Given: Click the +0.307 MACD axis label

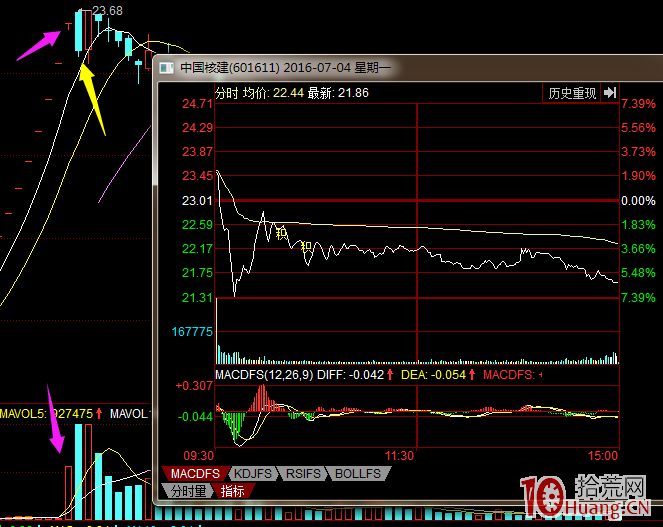Looking at the screenshot, I should 194,386.
